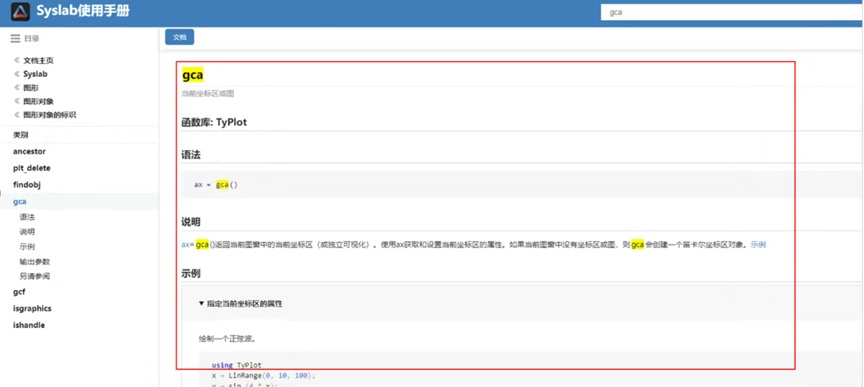Click the ax link in 说明 text

[185, 244]
